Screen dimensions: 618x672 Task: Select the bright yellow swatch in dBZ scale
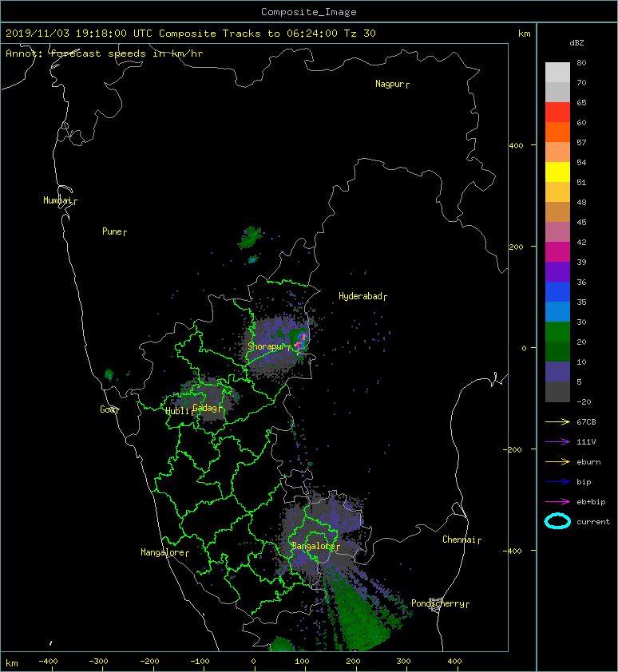[557, 172]
